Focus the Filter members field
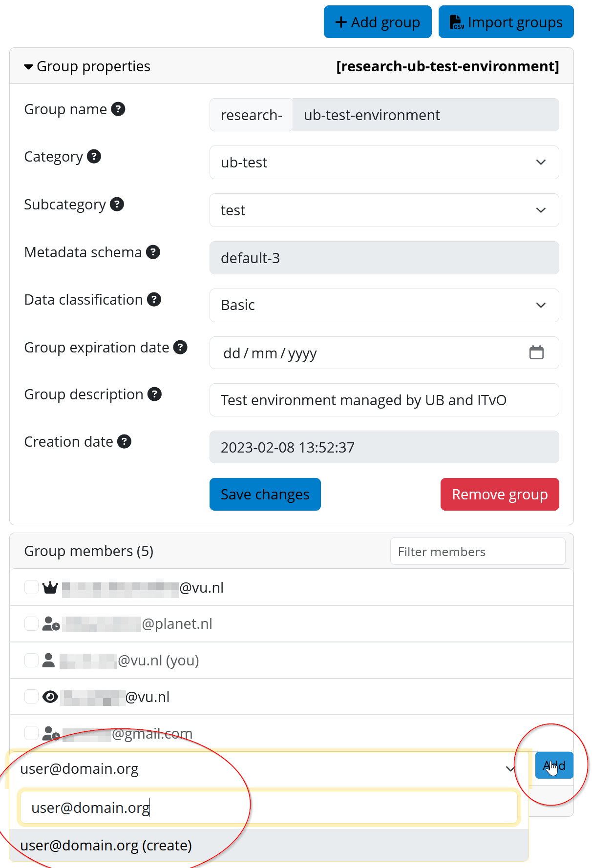This screenshot has height=868, width=592. (477, 552)
